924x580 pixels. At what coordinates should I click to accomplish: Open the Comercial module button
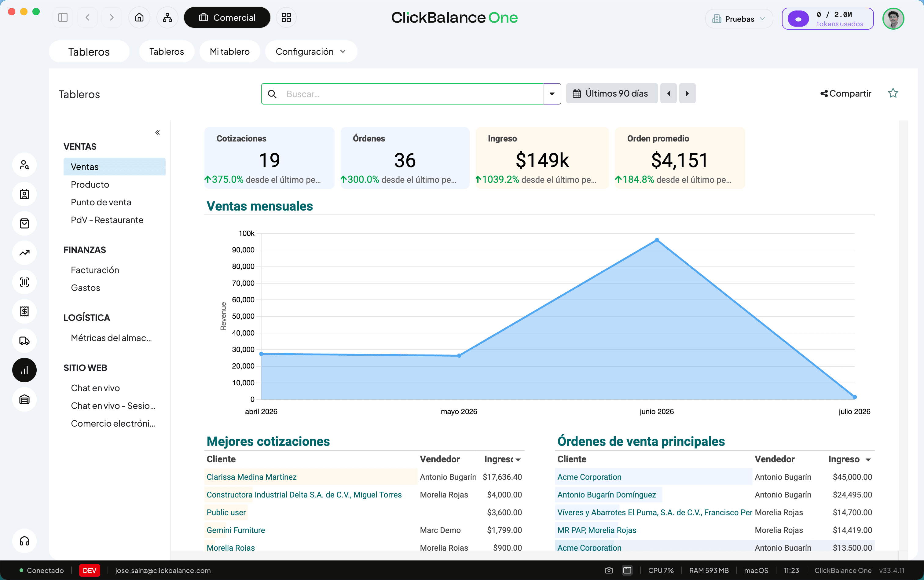227,18
